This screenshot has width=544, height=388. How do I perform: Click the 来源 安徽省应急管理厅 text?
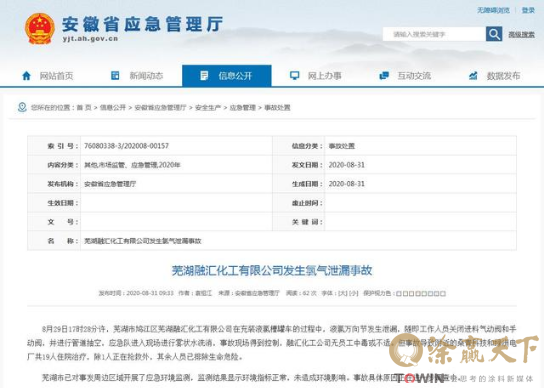(249, 293)
